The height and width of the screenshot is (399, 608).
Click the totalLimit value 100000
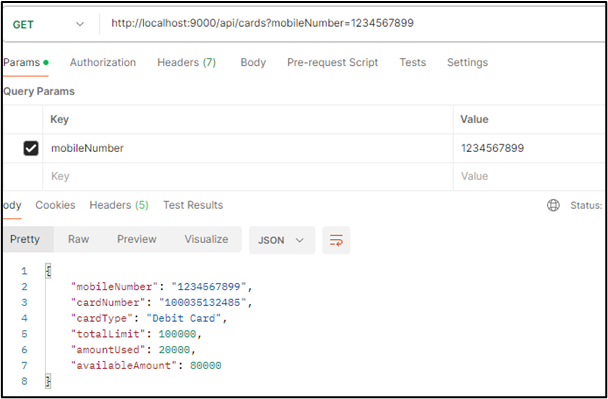[x=178, y=334]
